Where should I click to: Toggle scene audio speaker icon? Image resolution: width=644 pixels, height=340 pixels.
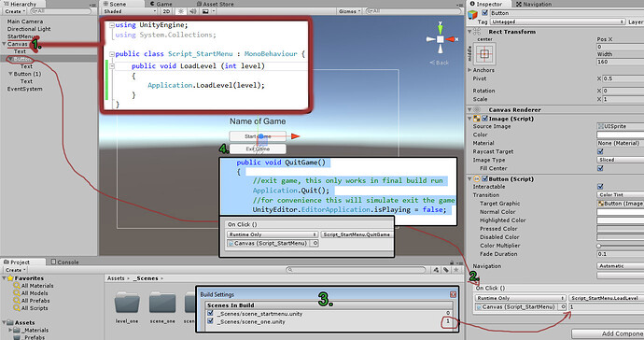click(193, 11)
